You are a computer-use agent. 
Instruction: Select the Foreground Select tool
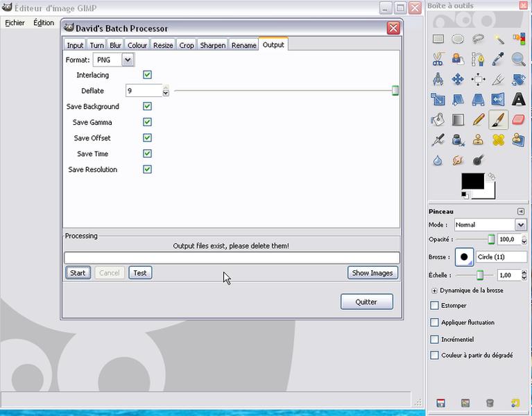pos(458,60)
